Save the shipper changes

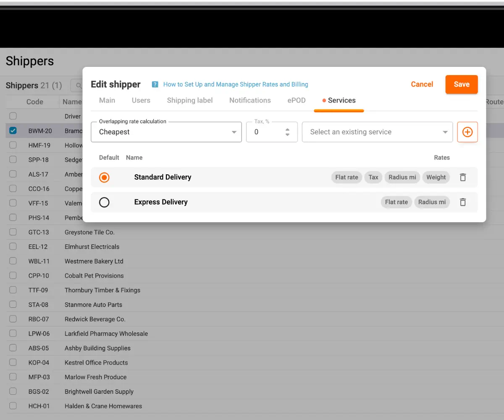[x=462, y=84]
